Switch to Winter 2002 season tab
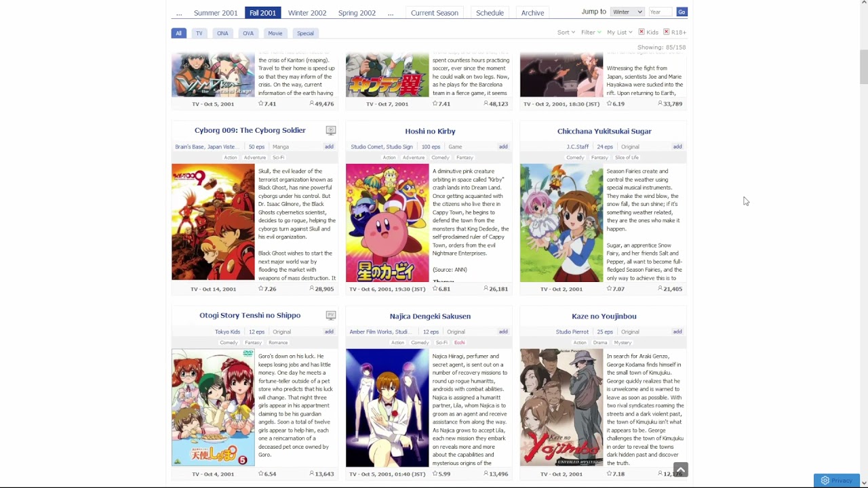 point(307,13)
